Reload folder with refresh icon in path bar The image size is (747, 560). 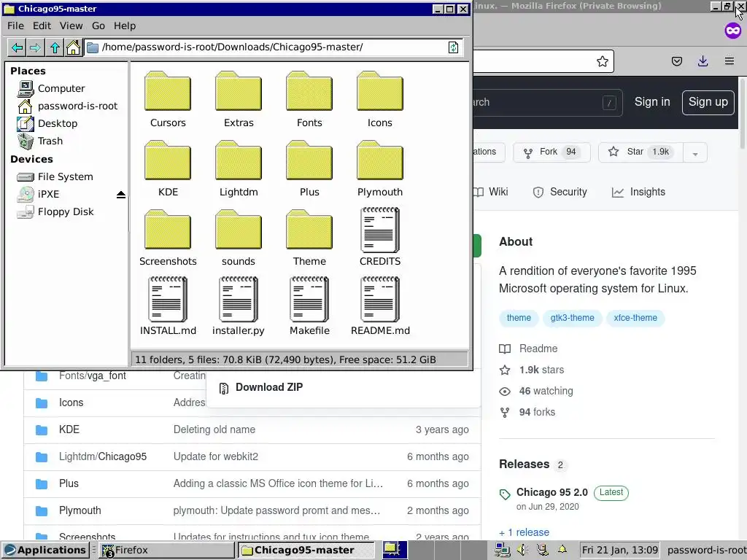pos(453,47)
